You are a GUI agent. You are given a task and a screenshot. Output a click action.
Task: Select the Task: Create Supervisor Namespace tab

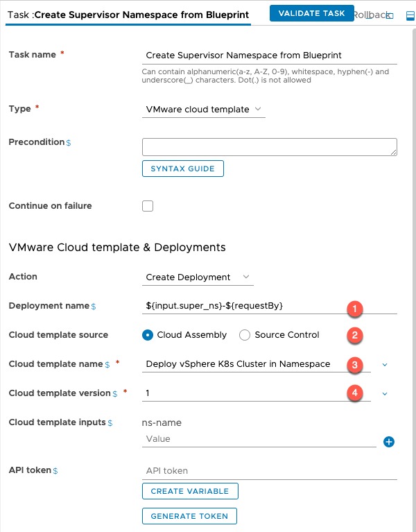[x=128, y=15]
